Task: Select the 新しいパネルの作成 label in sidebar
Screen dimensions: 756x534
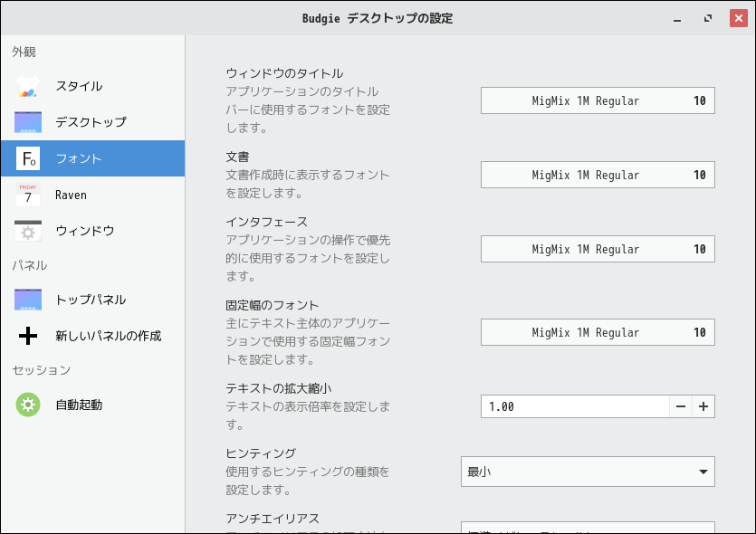Action: point(109,336)
